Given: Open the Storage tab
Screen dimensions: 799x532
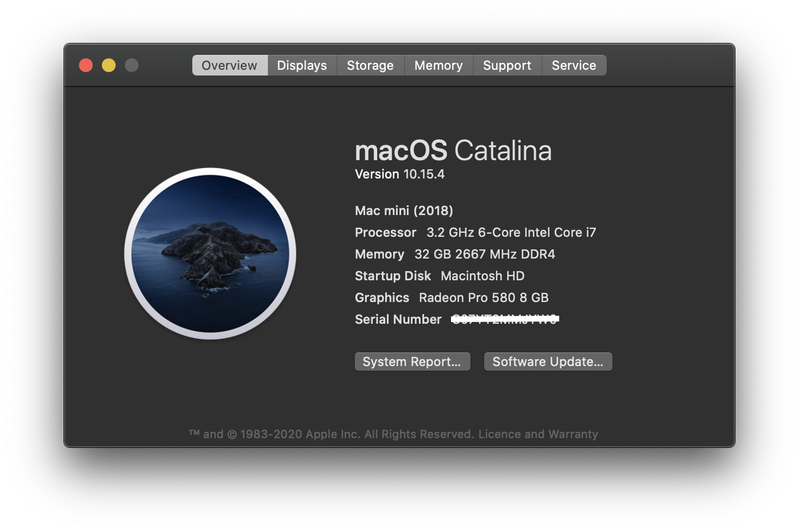Looking at the screenshot, I should point(370,65).
